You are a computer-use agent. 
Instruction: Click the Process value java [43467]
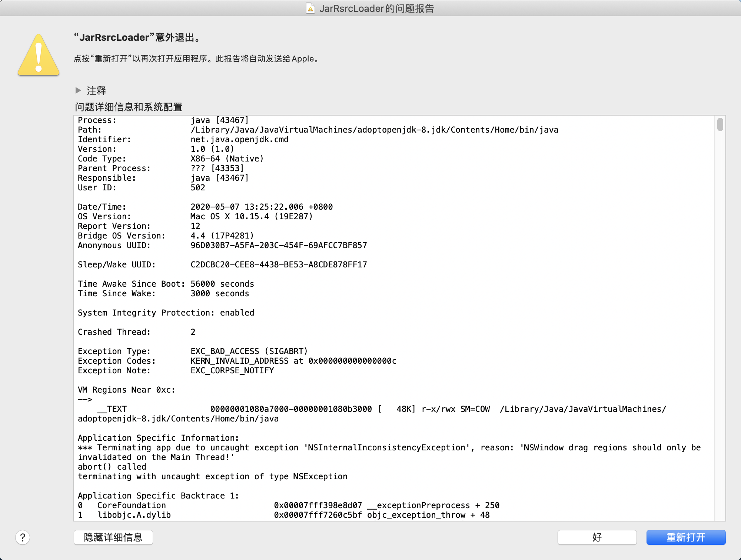click(220, 120)
